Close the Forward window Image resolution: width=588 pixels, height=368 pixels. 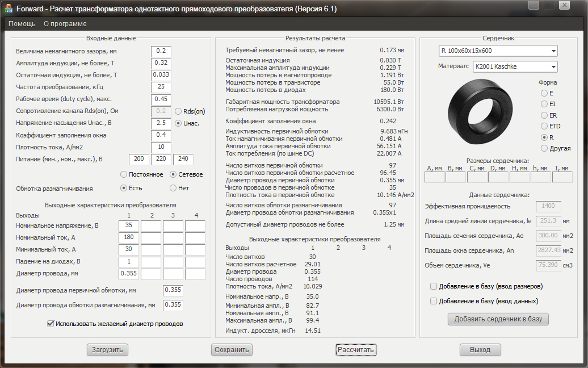click(564, 5)
